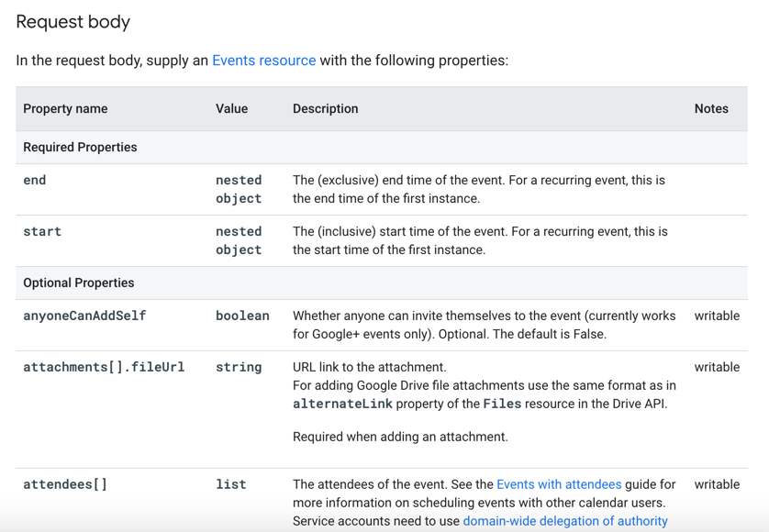Follow the Events with attendees guide link

click(559, 484)
